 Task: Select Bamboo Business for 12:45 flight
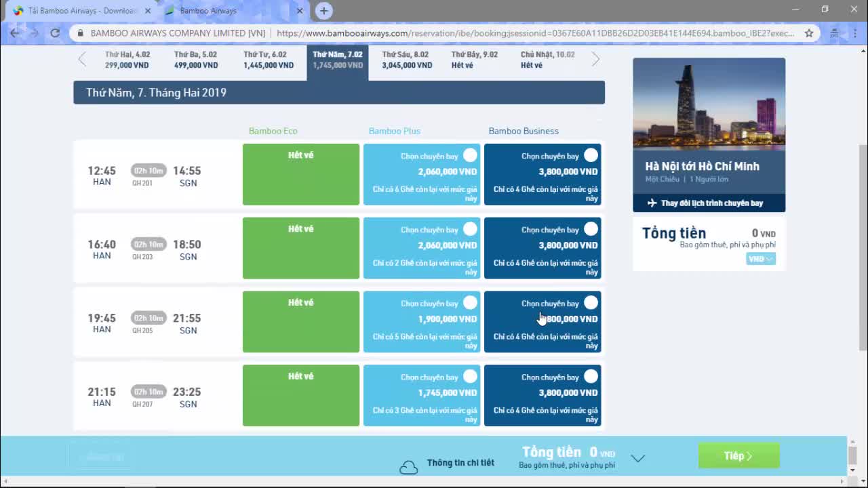click(591, 155)
